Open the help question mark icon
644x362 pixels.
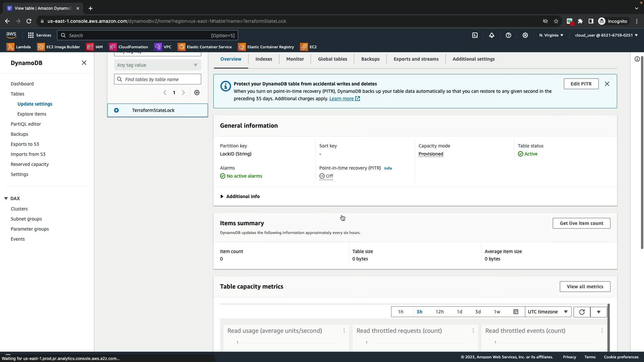508,35
